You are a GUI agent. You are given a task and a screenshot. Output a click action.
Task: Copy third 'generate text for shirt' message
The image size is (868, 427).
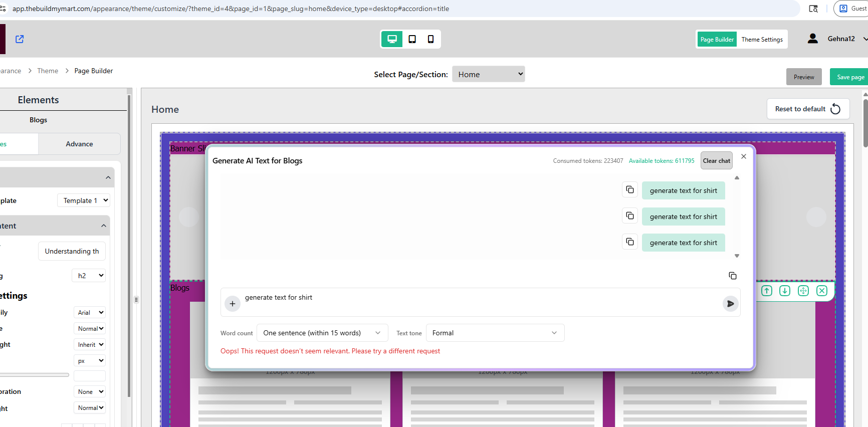pyautogui.click(x=630, y=242)
